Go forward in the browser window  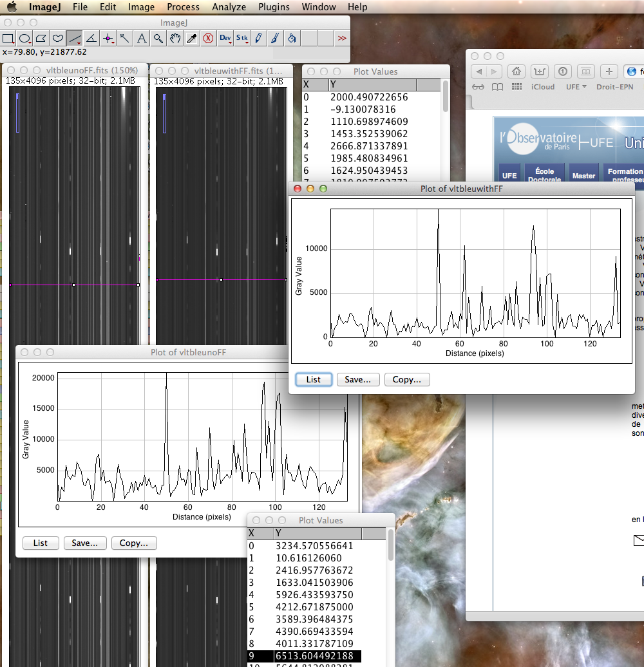(x=494, y=71)
